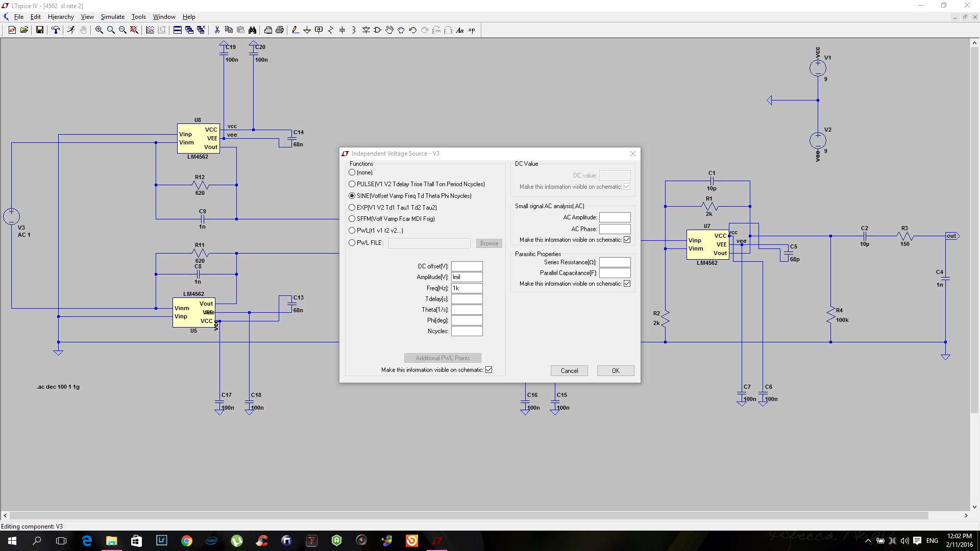Close the Independent Voltage Source dialog
980x551 pixels.
pos(633,154)
